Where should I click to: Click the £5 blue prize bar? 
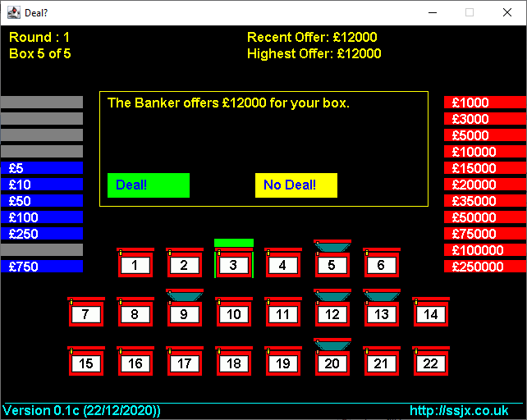42,168
